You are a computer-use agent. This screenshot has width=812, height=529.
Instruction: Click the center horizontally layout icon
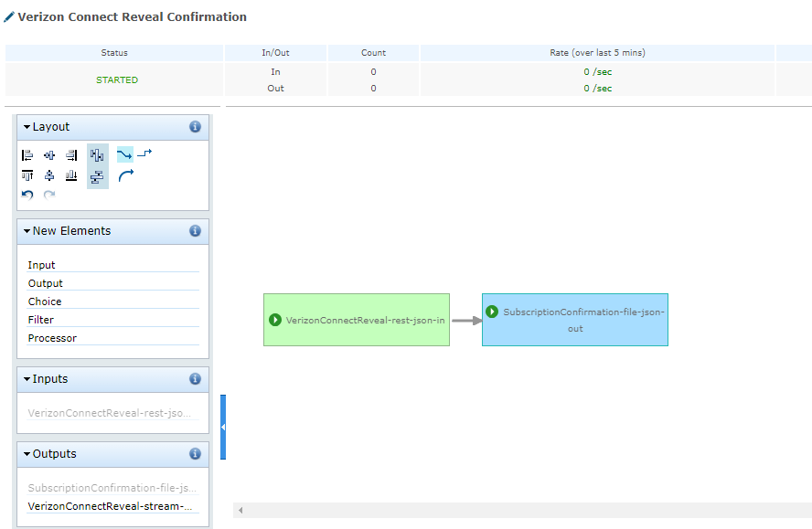pyautogui.click(x=49, y=154)
